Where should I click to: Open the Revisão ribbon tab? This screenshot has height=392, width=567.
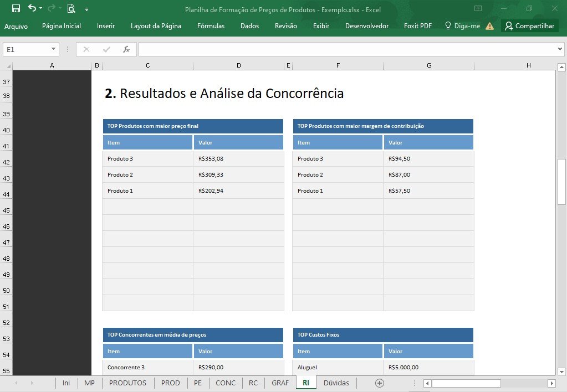tap(285, 26)
